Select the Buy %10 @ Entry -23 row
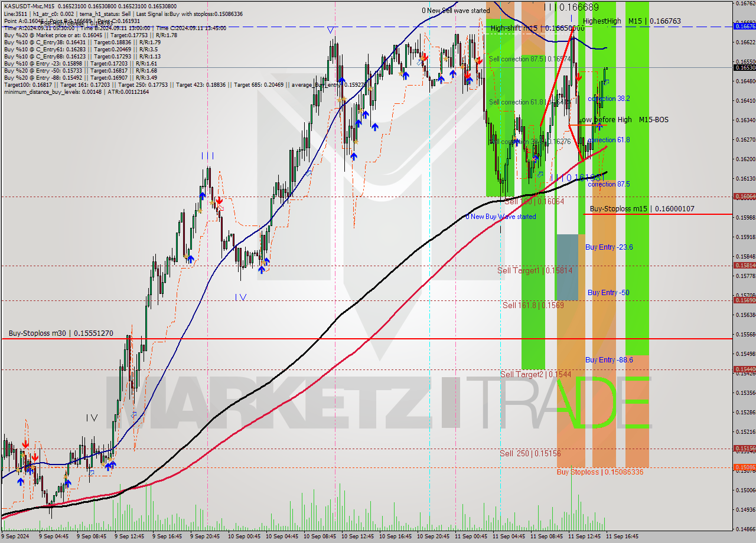Viewport: 756px width, 543px height. click(x=80, y=63)
